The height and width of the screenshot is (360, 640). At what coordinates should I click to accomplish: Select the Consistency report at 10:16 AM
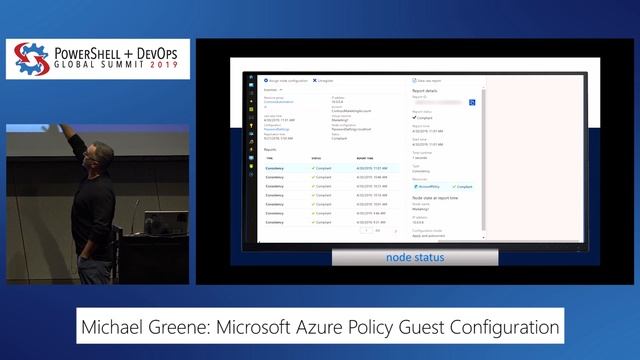[x=332, y=195]
